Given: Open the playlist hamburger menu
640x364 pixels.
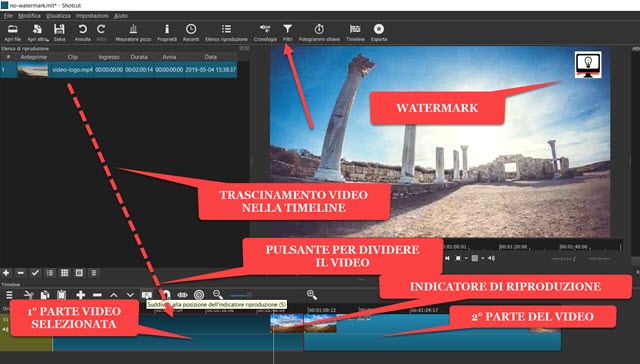Looking at the screenshot, I should [94, 273].
